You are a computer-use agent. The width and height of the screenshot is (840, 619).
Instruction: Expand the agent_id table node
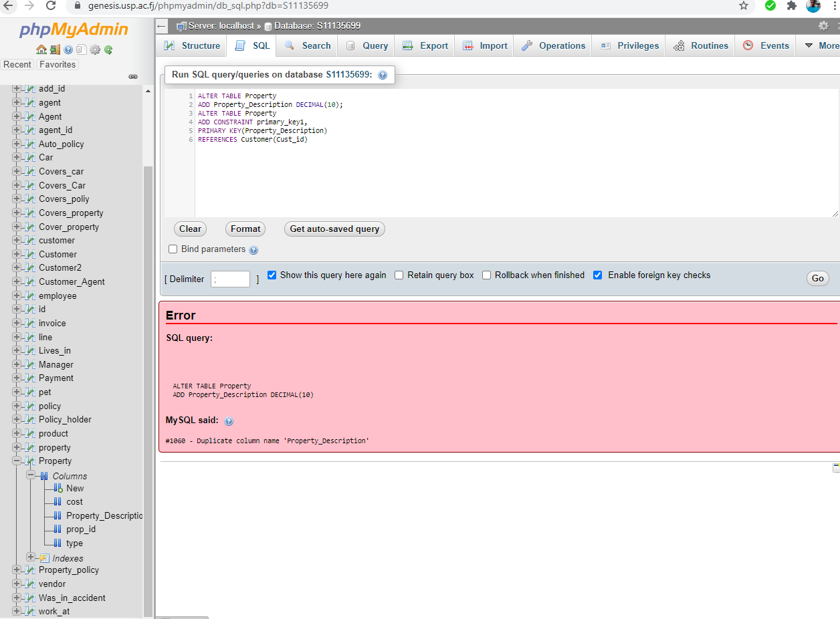pos(17,130)
